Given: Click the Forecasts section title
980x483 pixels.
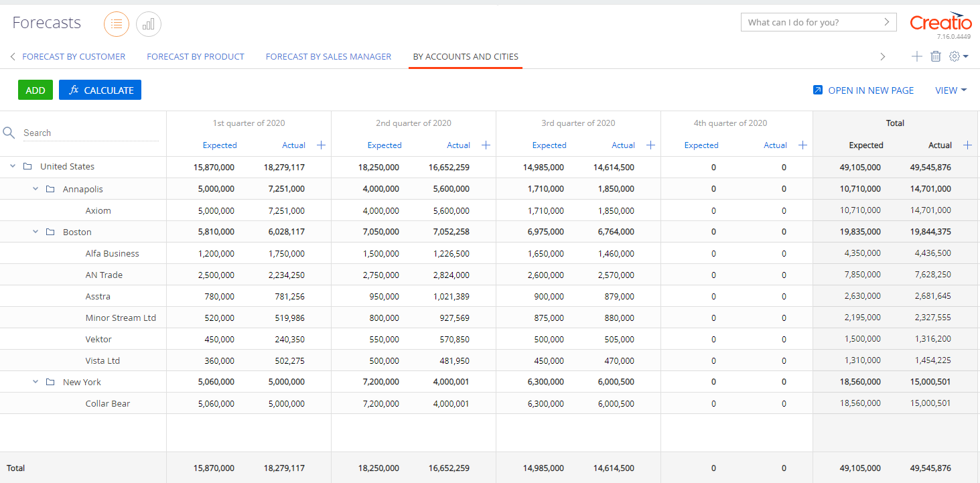Looking at the screenshot, I should tap(47, 23).
